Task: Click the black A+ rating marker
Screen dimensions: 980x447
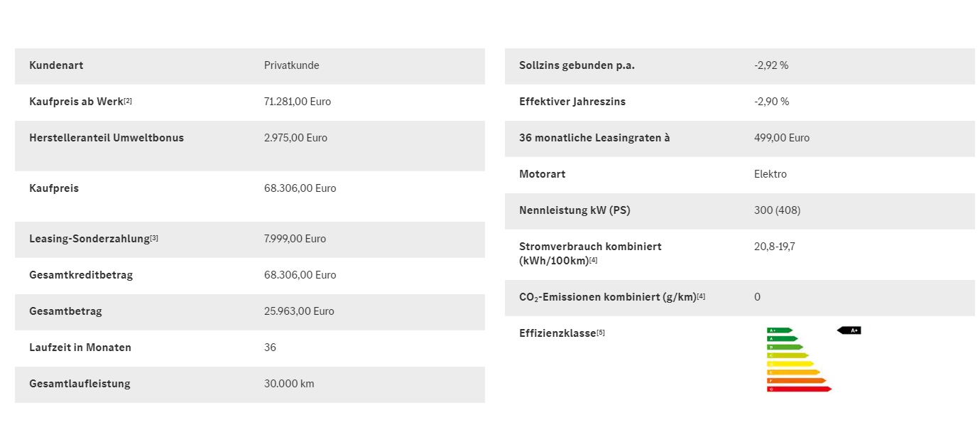Action: pyautogui.click(x=850, y=330)
